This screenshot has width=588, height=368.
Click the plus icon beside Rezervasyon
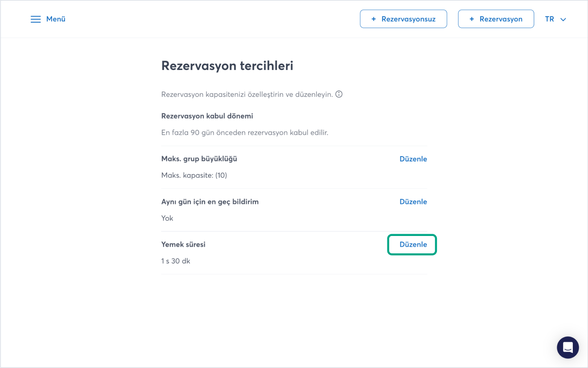pyautogui.click(x=472, y=19)
